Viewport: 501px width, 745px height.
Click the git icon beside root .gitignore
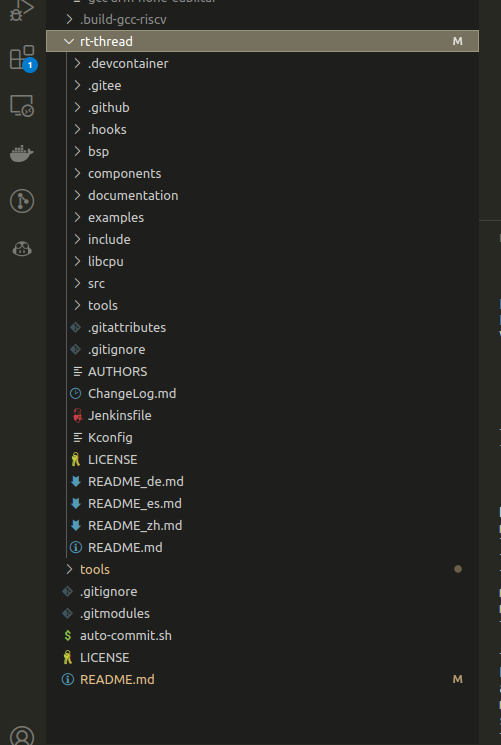click(x=67, y=592)
